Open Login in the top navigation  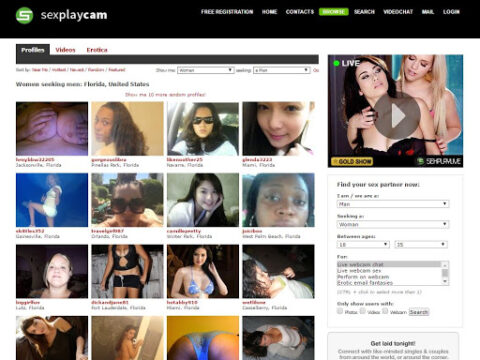point(451,12)
